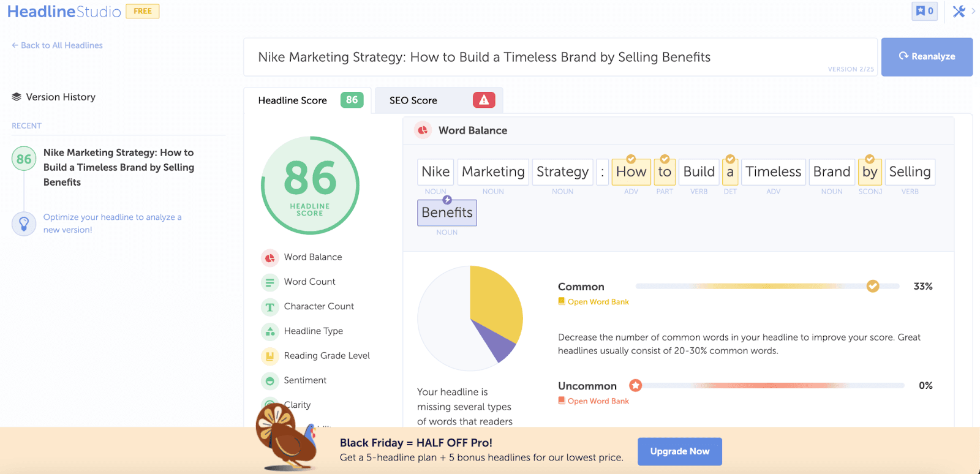Image resolution: width=980 pixels, height=474 pixels.
Task: Click the bookmark counter icon showing 0
Action: 925,11
